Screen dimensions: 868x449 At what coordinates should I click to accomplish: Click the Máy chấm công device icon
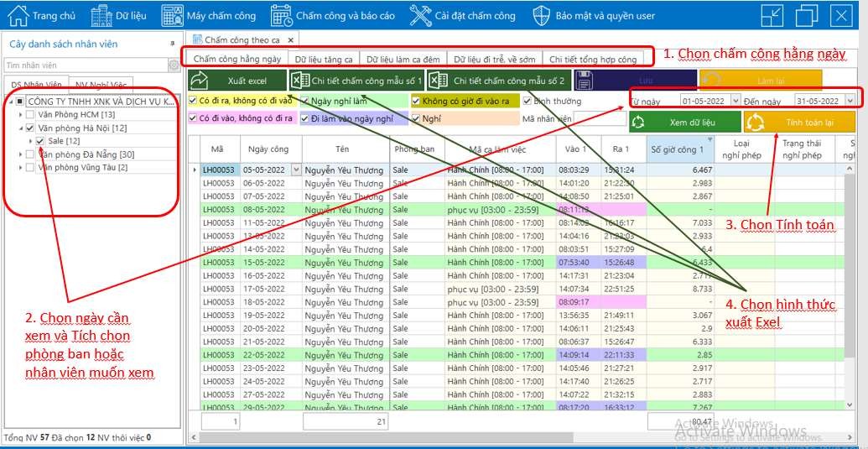(173, 16)
